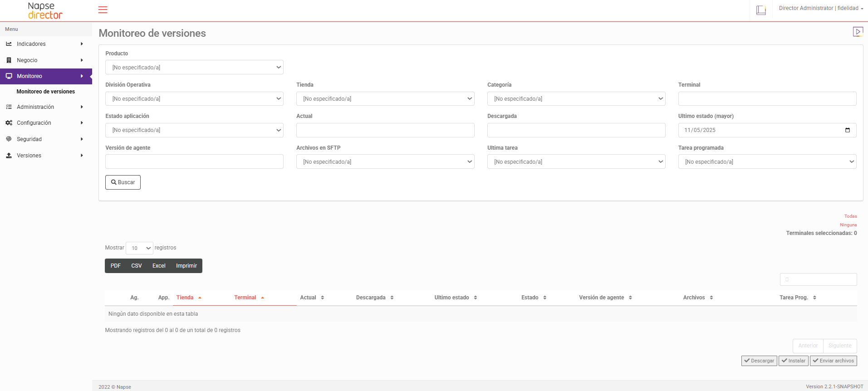Click the Descargar button
This screenshot has height=391, width=868.
(x=759, y=361)
